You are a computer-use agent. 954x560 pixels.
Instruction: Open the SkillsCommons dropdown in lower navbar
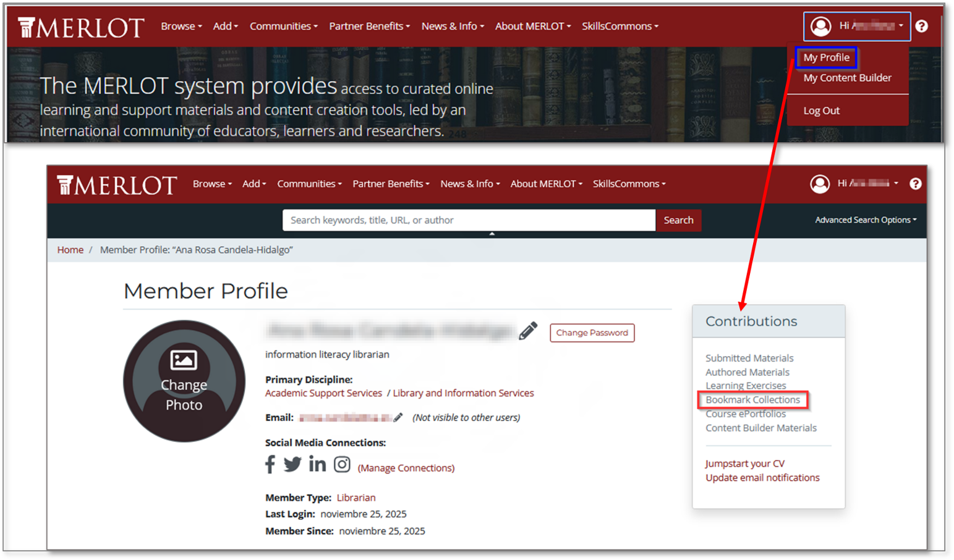(629, 184)
